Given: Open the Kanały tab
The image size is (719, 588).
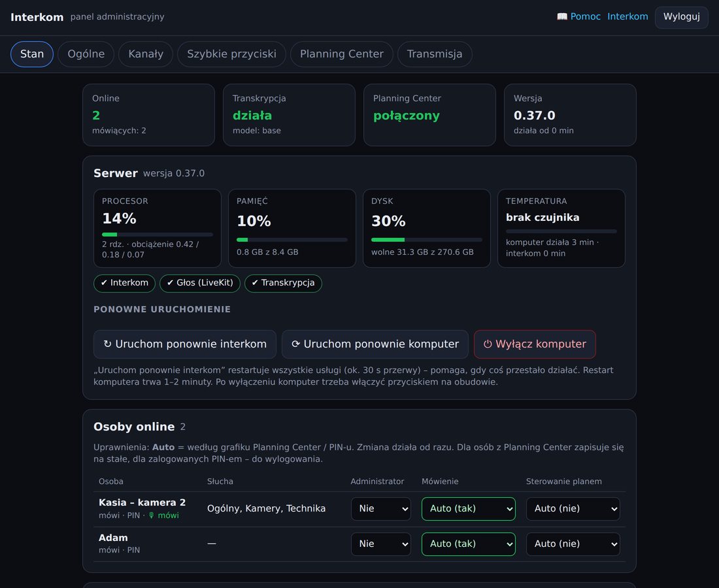Looking at the screenshot, I should click(146, 54).
